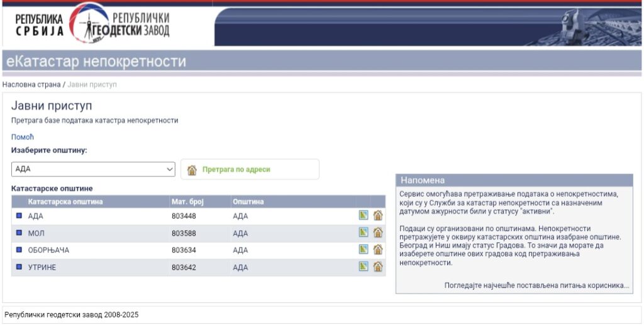This screenshot has width=644, height=325.
Task: Open parcel map icon for МОЛ
Action: pyautogui.click(x=364, y=232)
